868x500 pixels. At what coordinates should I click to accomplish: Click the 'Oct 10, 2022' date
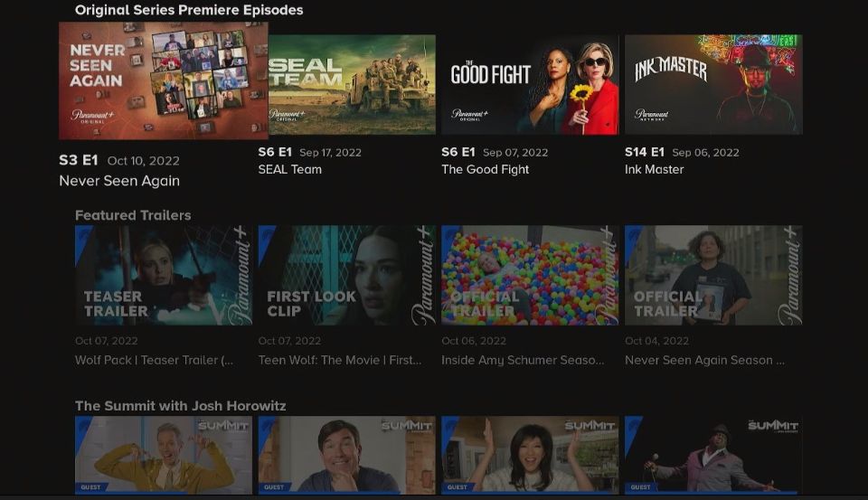pyautogui.click(x=144, y=161)
